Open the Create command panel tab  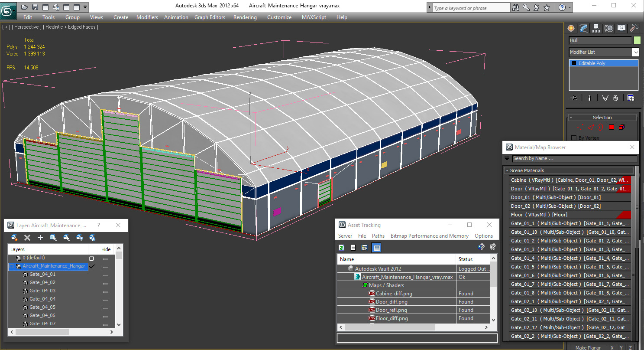[571, 28]
